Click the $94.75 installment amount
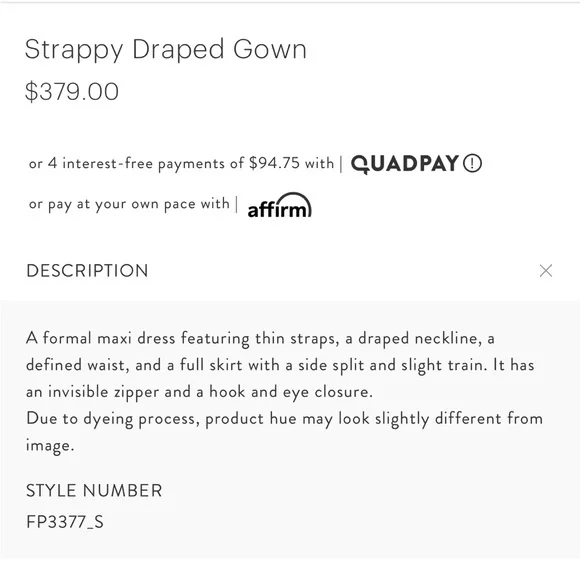The width and height of the screenshot is (580, 580). point(274,163)
